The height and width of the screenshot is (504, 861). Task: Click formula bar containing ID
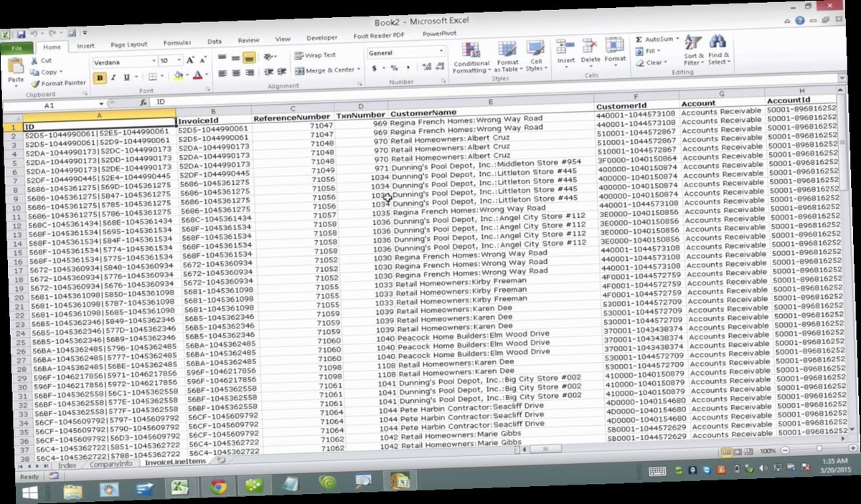(x=495, y=90)
